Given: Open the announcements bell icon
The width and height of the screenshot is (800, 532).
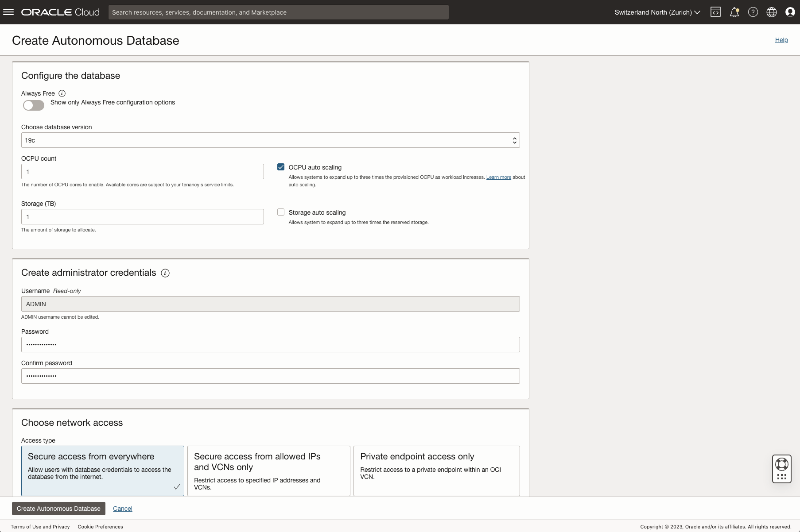Looking at the screenshot, I should pos(734,12).
